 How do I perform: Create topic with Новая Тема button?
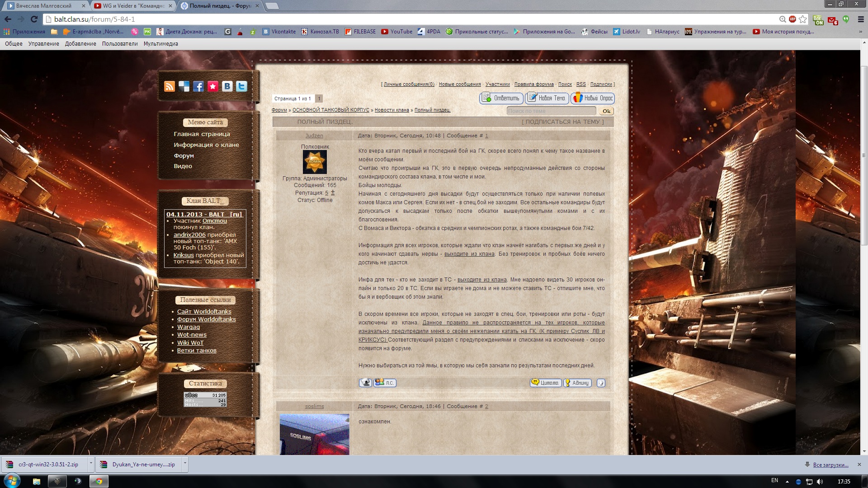(547, 98)
